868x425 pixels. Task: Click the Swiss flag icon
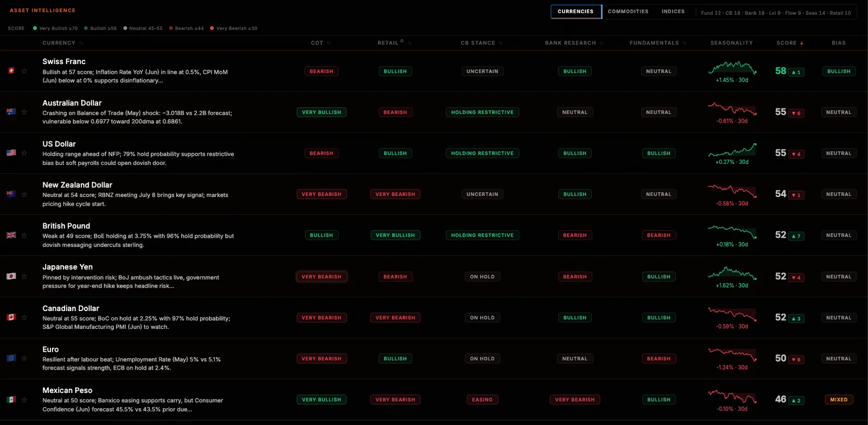pos(11,71)
